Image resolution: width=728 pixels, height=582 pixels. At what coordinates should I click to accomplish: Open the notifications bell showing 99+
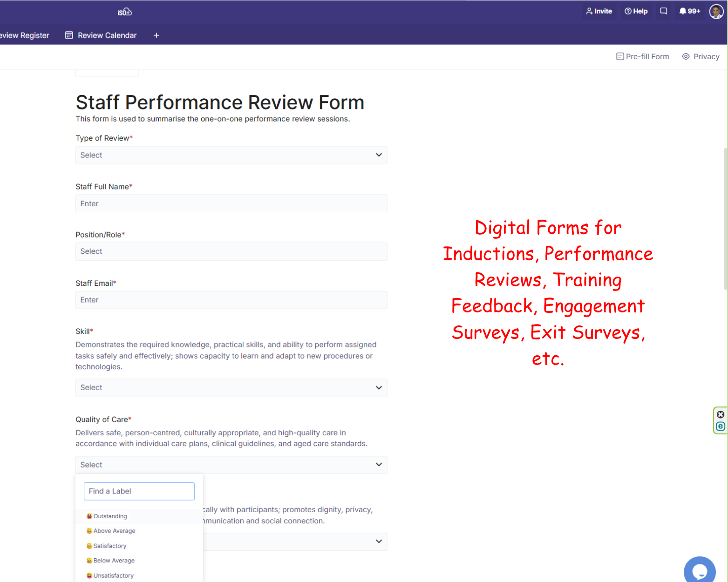pos(689,11)
